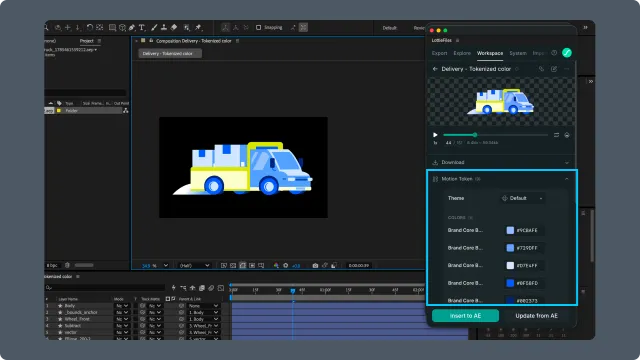Select the Eraser tool
The width and height of the screenshot is (640, 360).
click(x=174, y=27)
